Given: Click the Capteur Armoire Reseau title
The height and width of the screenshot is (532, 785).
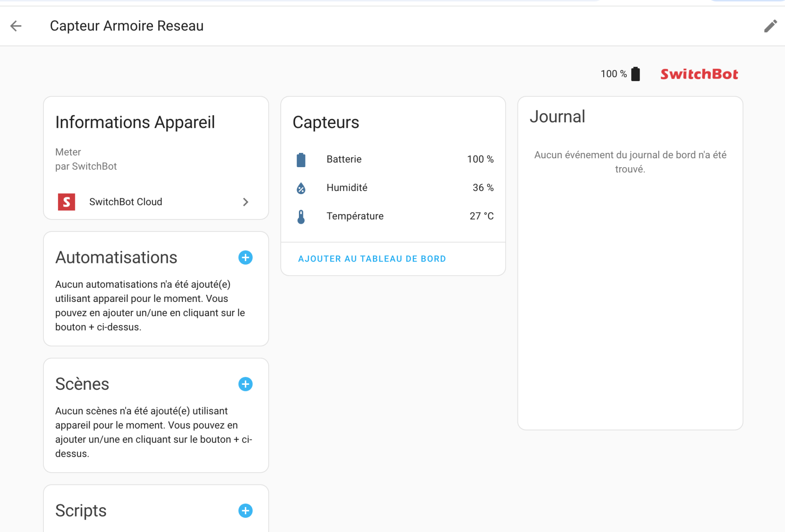Looking at the screenshot, I should click(x=127, y=26).
